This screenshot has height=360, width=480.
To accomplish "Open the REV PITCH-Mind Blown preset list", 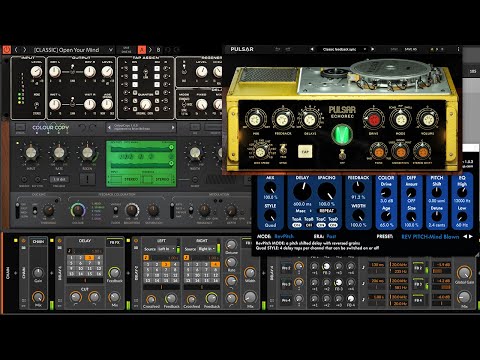I will (x=430, y=237).
